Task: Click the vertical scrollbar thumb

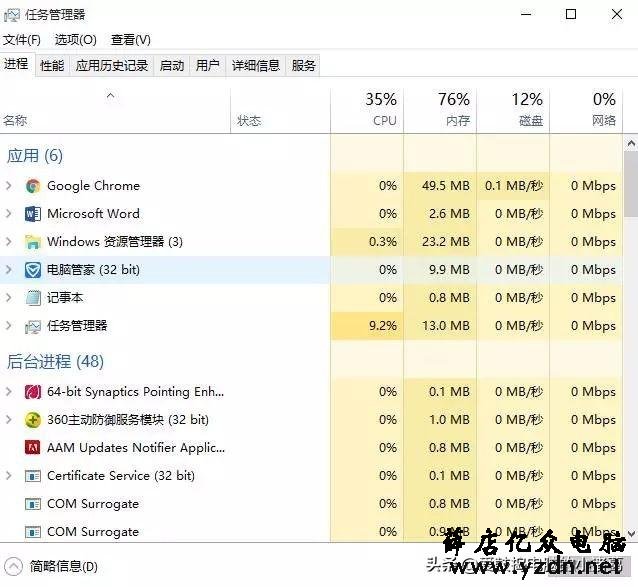Action: click(x=631, y=184)
